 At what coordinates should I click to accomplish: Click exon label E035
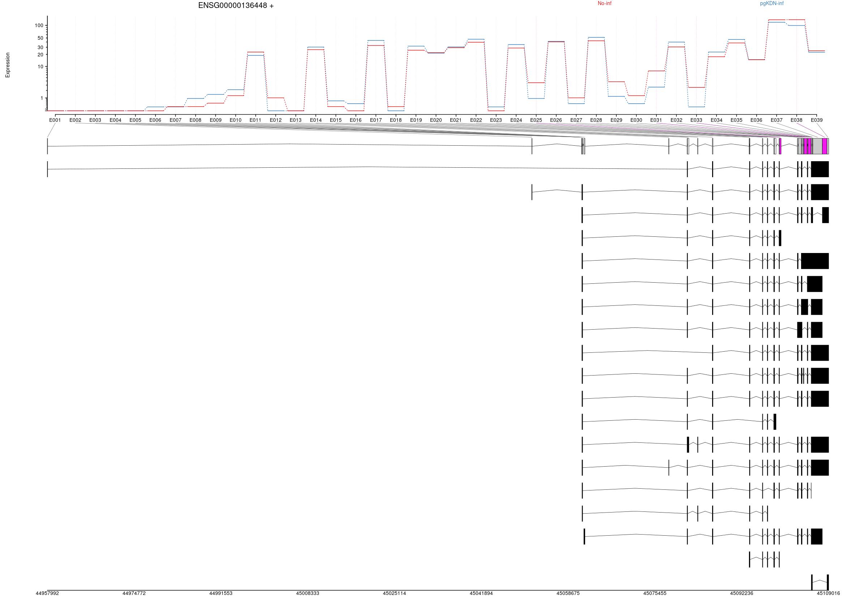(x=737, y=120)
